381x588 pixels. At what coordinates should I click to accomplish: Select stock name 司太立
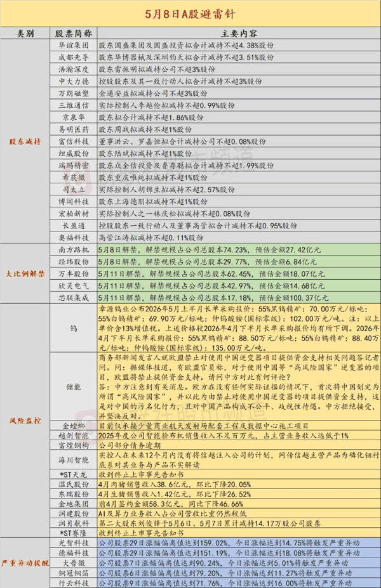[x=74, y=190]
